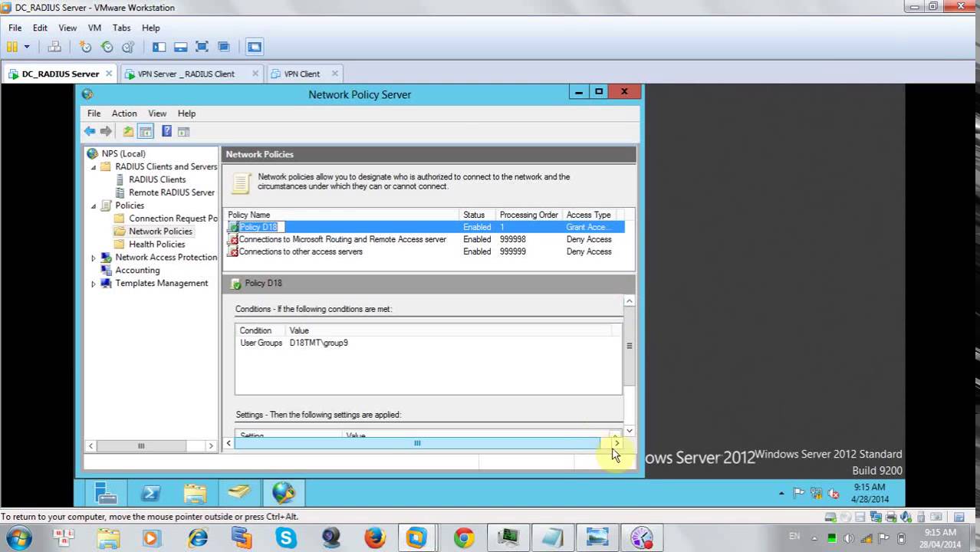Select Connection Request Policies folder

pos(173,219)
